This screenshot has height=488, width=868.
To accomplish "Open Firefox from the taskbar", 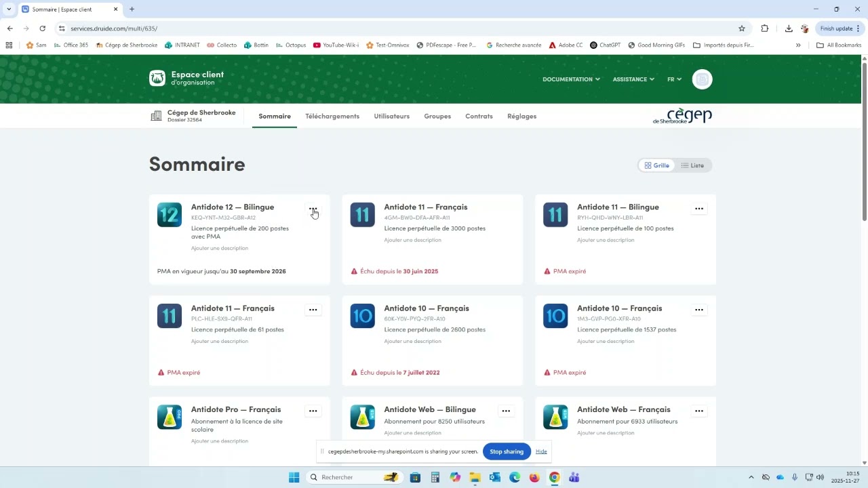I will [534, 477].
